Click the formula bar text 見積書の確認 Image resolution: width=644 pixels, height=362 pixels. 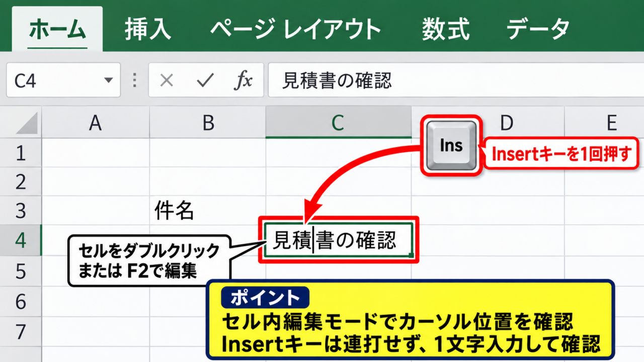[x=337, y=80]
